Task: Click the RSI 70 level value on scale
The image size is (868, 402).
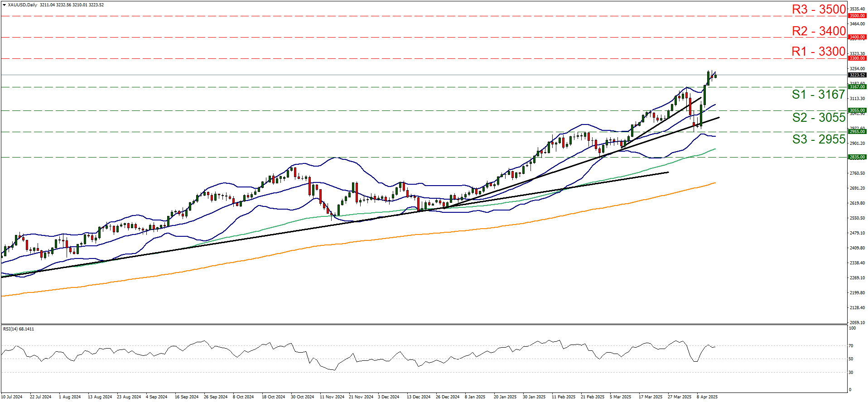Action: [851, 346]
